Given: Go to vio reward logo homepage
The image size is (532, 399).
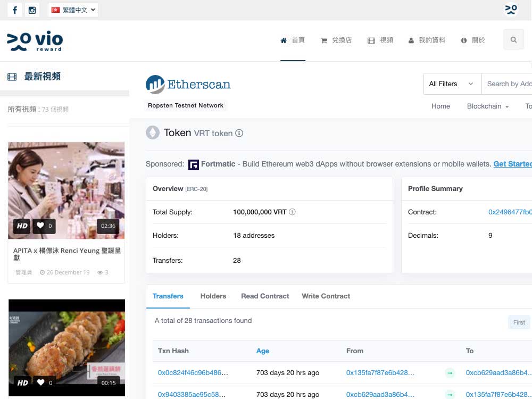Looking at the screenshot, I should (x=35, y=41).
